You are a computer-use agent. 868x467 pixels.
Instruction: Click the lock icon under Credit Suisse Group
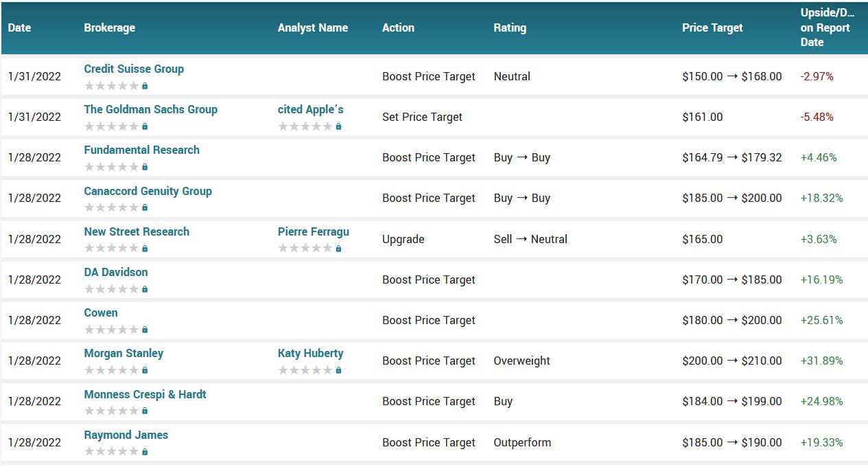point(145,87)
